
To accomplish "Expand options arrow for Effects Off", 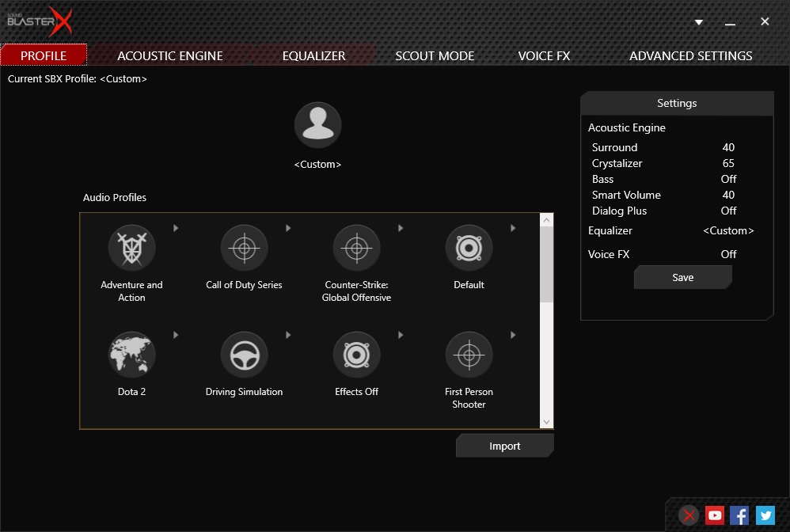I will tap(401, 335).
